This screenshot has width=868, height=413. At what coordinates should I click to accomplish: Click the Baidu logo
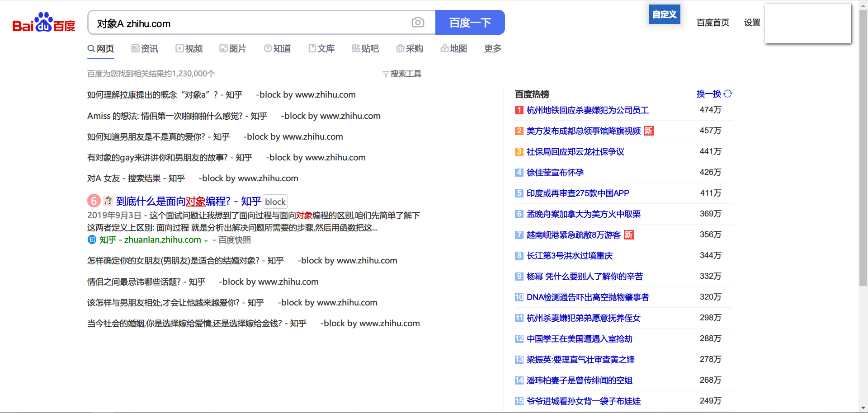[44, 23]
